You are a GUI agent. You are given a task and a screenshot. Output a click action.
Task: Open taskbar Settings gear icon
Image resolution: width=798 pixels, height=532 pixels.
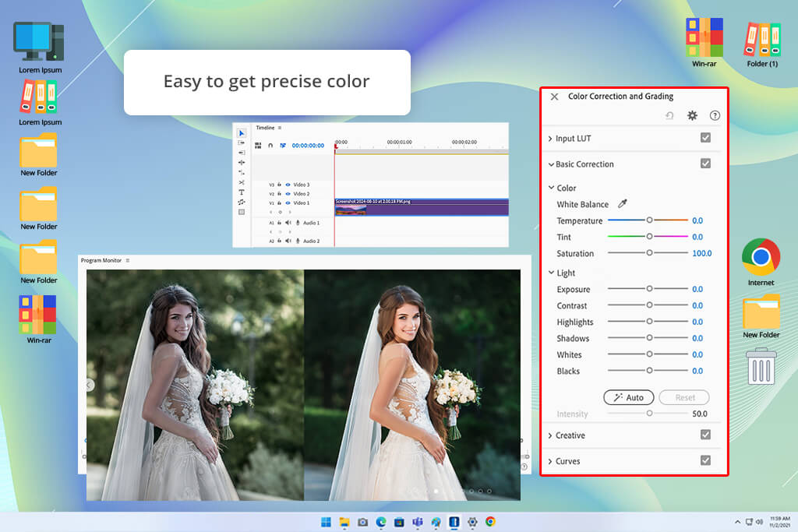[x=472, y=522]
